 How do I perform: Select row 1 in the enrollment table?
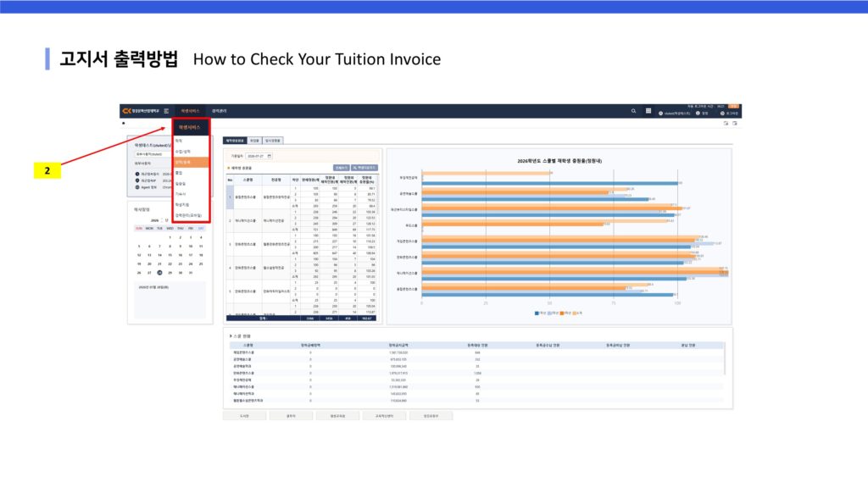pyautogui.click(x=231, y=197)
